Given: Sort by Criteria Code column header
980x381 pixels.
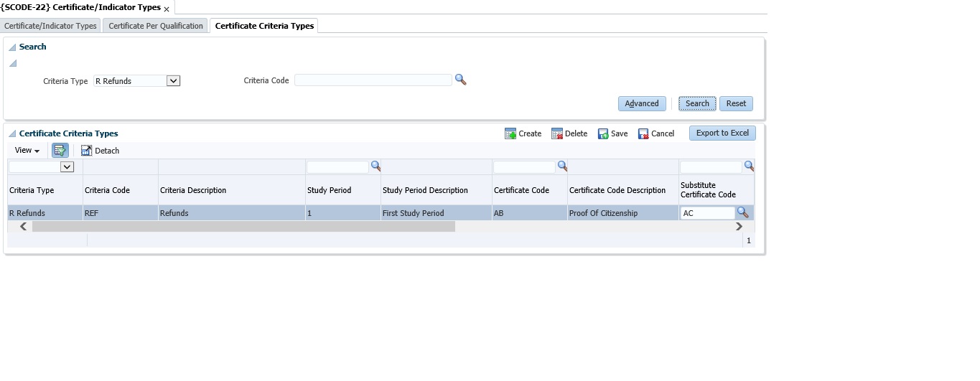Looking at the screenshot, I should point(121,190).
